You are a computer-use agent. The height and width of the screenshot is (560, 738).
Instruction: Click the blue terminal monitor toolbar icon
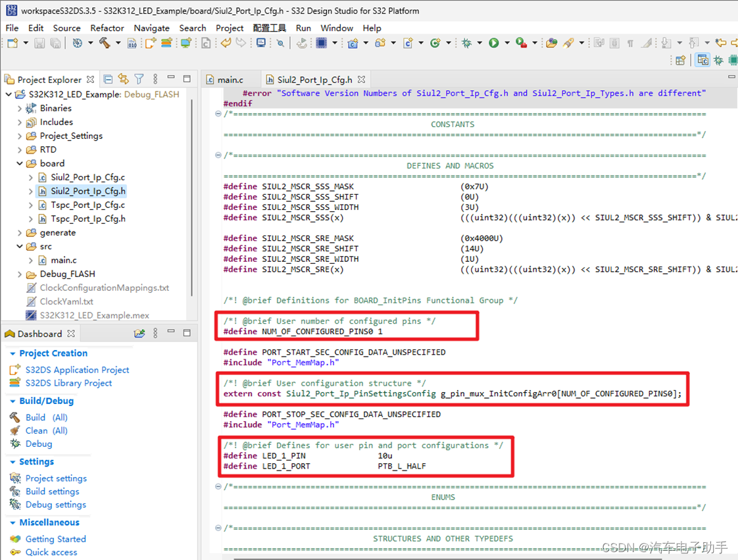point(260,43)
